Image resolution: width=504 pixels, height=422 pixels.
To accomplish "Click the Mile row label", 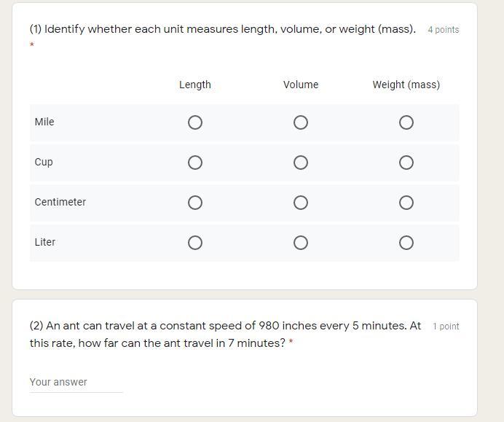I will pos(44,122).
